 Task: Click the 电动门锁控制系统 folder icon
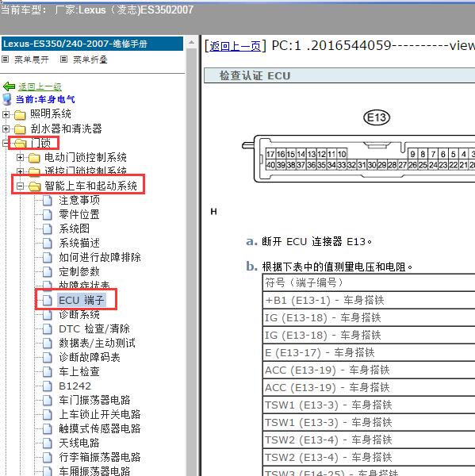[x=34, y=158]
